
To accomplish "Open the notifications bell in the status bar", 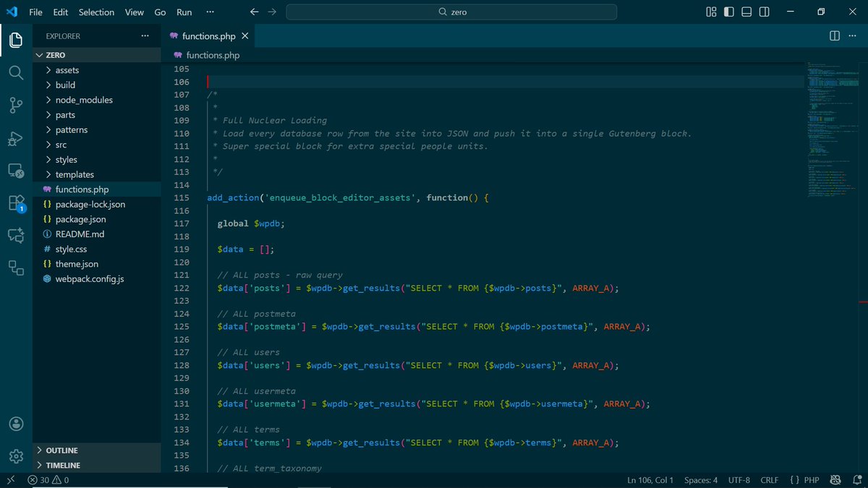I will pos(857,479).
